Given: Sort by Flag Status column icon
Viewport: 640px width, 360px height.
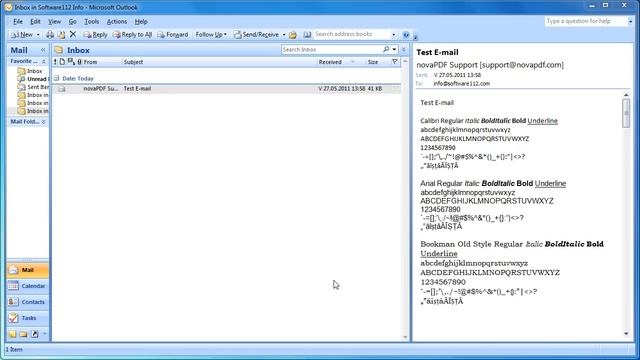Looking at the screenshot, I should point(71,62).
